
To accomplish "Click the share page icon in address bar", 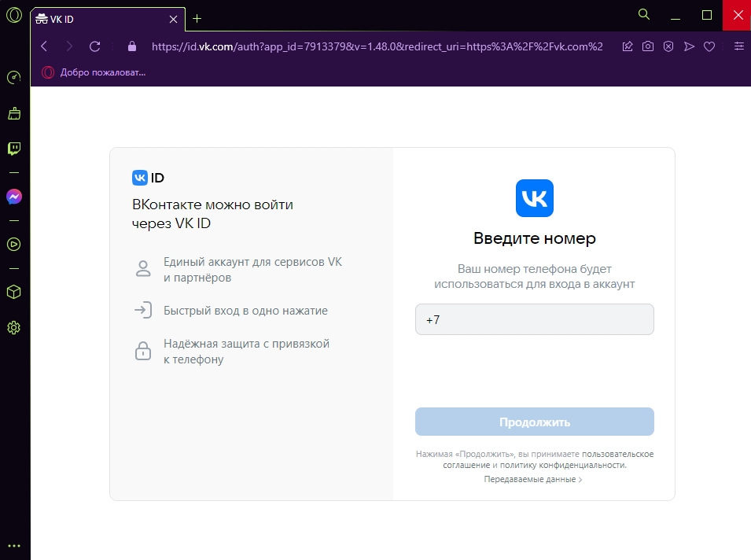I will 628,46.
